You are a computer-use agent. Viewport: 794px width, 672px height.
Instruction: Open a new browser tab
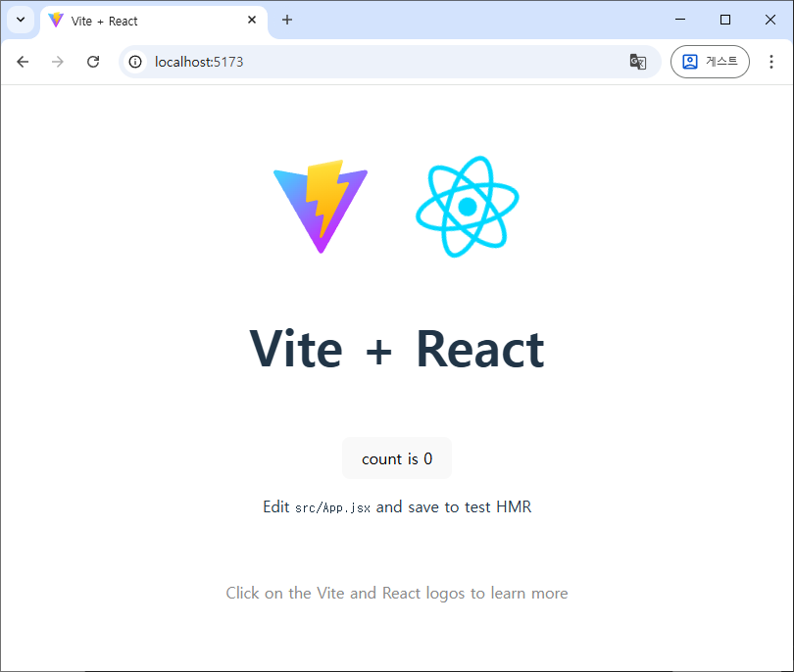287,20
